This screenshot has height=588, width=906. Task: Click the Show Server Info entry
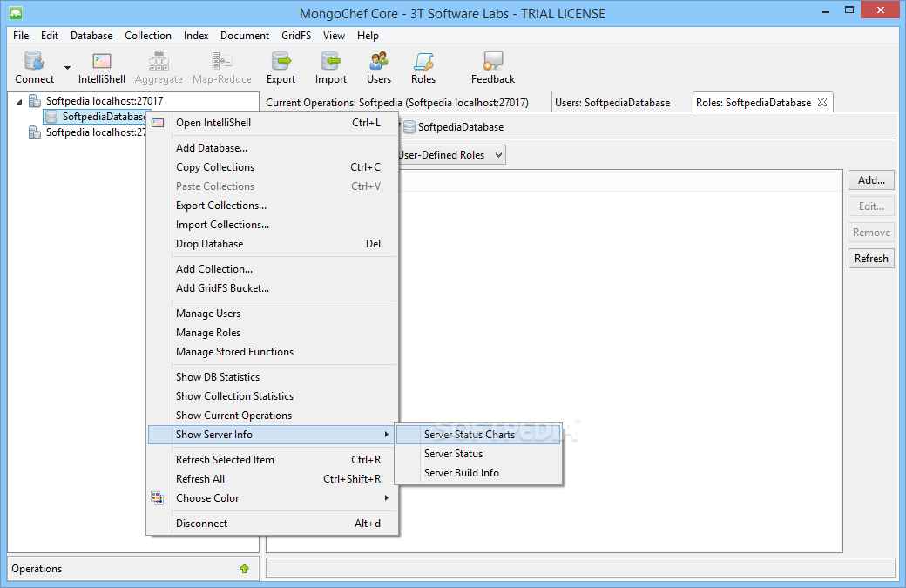tap(273, 435)
